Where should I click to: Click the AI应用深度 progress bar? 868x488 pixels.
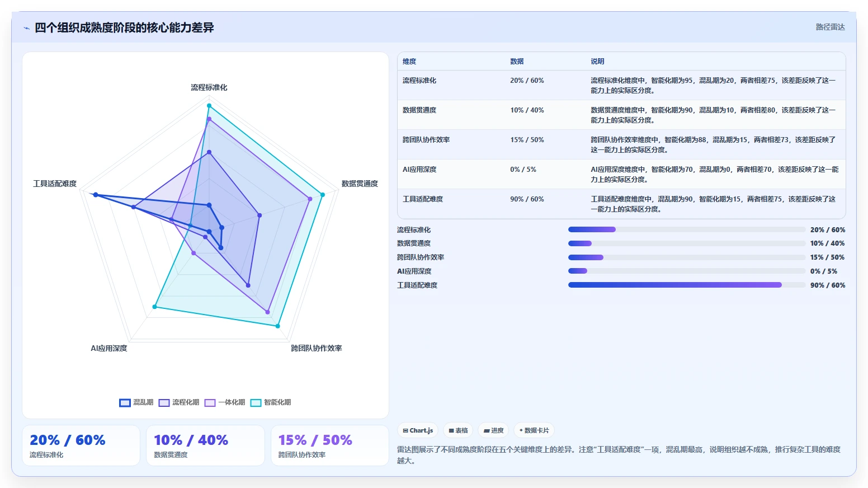pos(687,271)
